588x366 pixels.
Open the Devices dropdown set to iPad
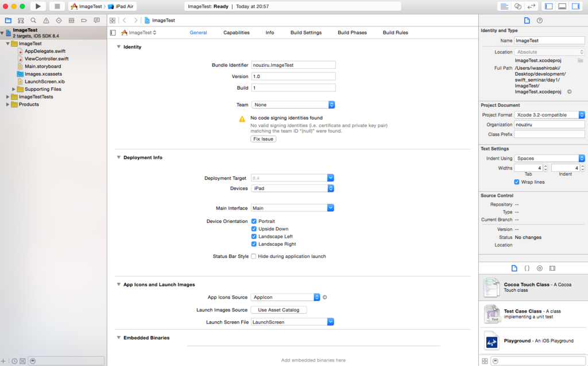pyautogui.click(x=292, y=188)
